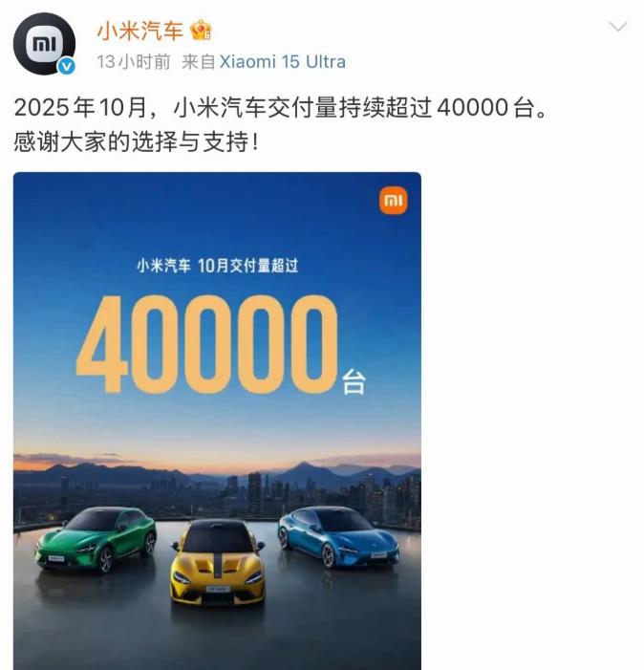Click the blue verified badge on avatar
Image resolution: width=644 pixels, height=670 pixels.
[x=67, y=67]
